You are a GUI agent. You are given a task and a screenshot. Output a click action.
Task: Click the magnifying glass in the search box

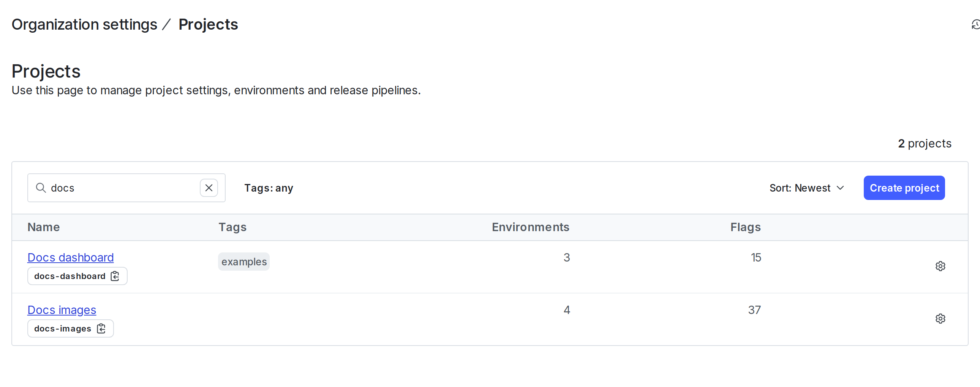[x=41, y=187]
